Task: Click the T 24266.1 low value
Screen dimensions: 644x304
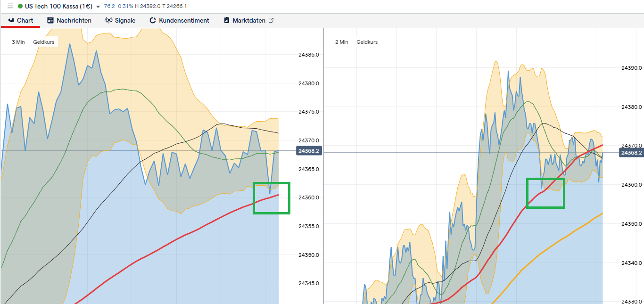Action: coord(174,6)
